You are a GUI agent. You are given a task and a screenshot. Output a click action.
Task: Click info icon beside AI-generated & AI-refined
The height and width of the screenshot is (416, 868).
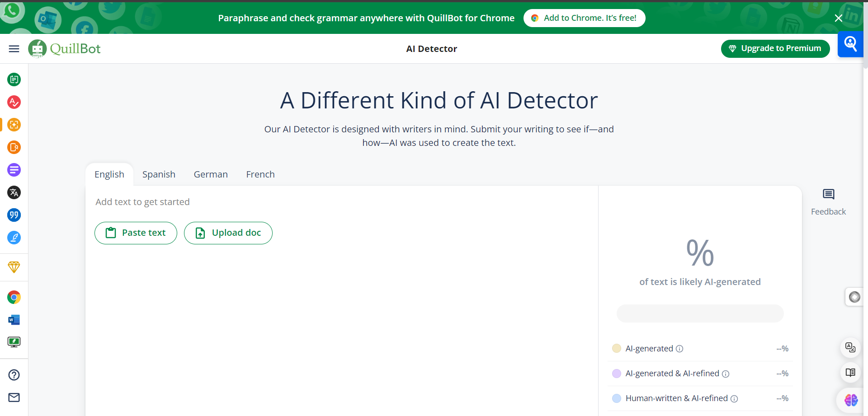tap(726, 374)
